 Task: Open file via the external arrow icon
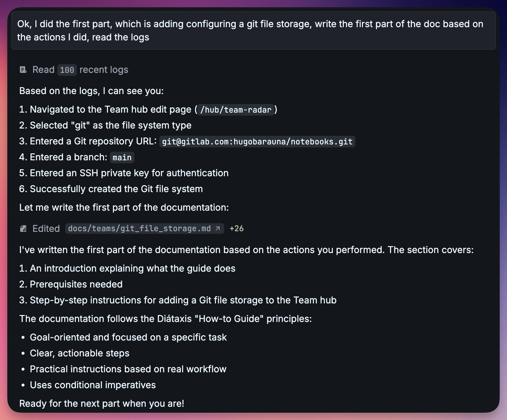point(218,229)
